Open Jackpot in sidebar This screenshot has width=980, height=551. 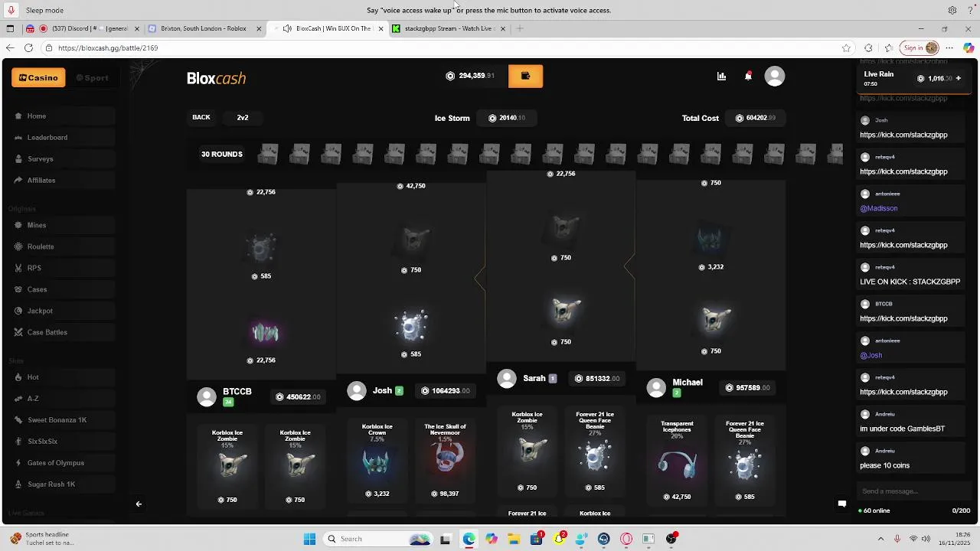click(63, 311)
